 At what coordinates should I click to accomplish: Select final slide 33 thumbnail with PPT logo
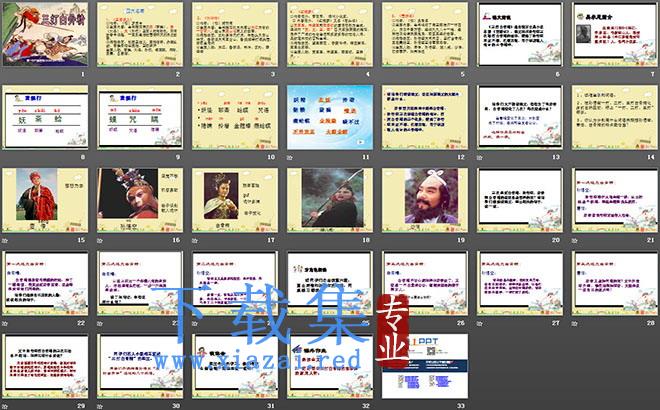click(x=425, y=366)
